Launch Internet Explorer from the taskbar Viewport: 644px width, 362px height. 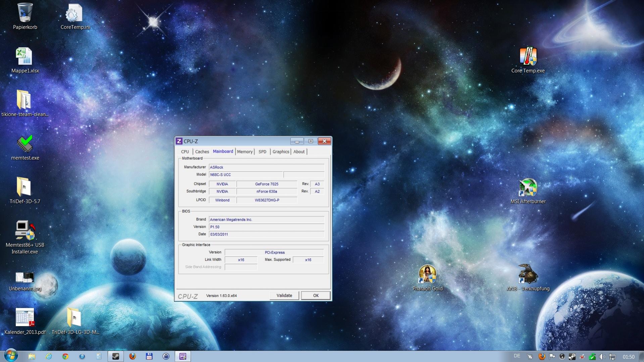[49, 356]
